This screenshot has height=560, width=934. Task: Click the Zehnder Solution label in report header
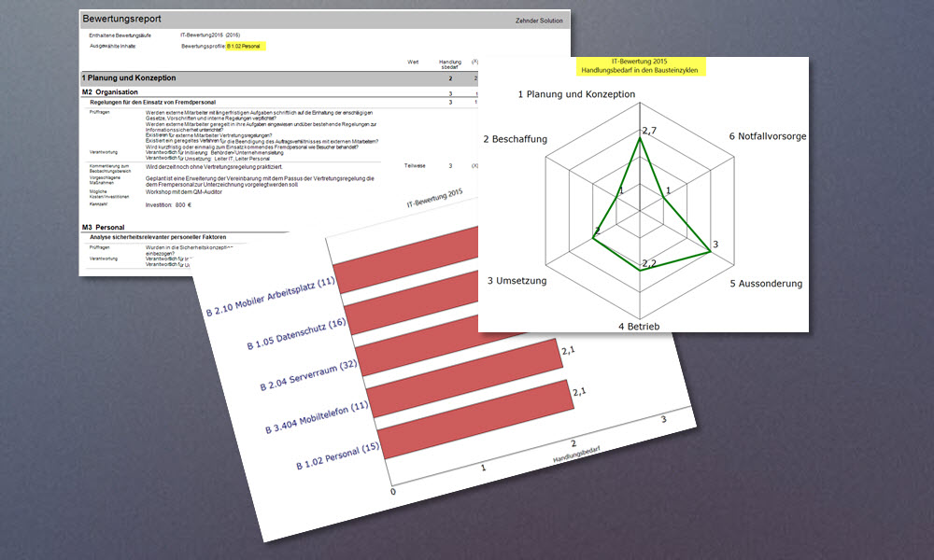[x=539, y=20]
